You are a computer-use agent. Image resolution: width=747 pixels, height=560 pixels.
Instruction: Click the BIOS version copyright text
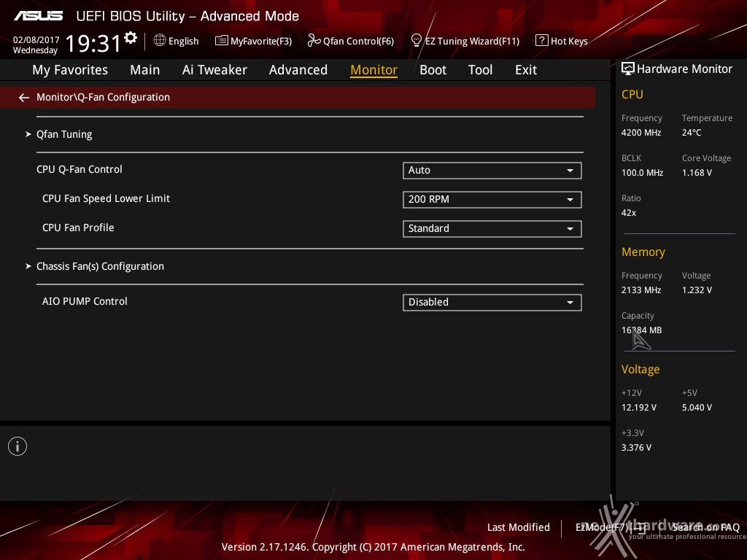point(373,547)
